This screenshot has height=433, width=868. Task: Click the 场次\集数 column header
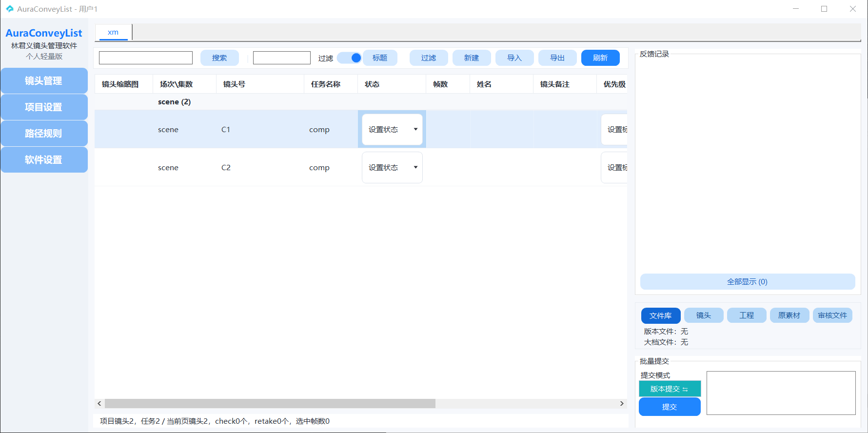coord(185,84)
